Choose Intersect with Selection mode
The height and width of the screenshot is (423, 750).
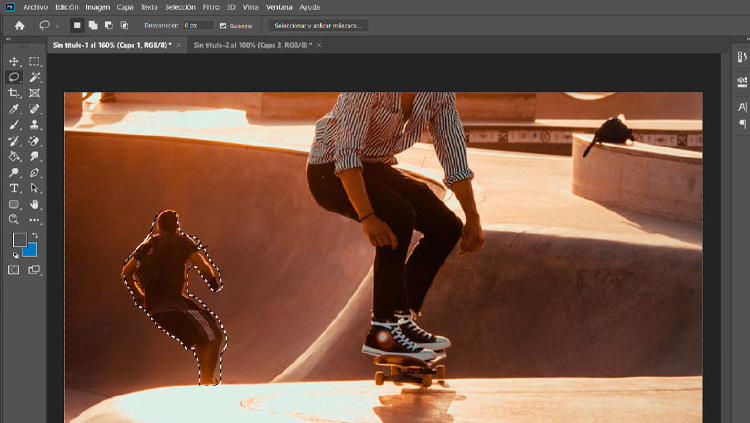click(x=124, y=25)
